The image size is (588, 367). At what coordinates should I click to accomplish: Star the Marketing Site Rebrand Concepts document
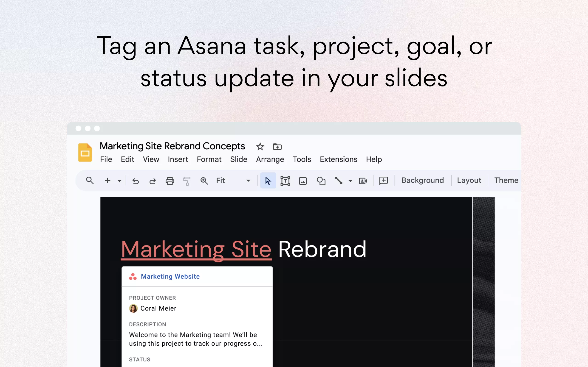(x=260, y=147)
